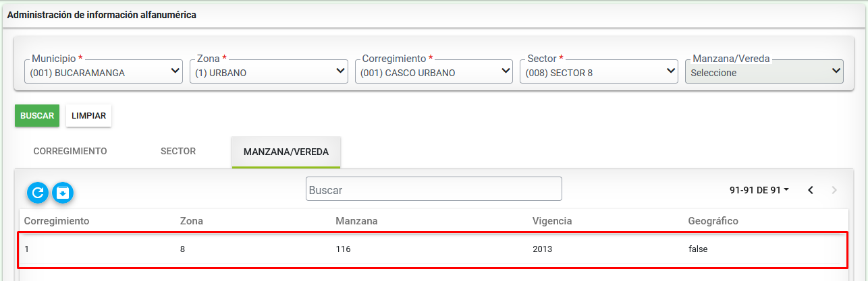Image resolution: width=868 pixels, height=281 pixels.
Task: Expand the Zona URBANO dropdown
Action: click(269, 71)
